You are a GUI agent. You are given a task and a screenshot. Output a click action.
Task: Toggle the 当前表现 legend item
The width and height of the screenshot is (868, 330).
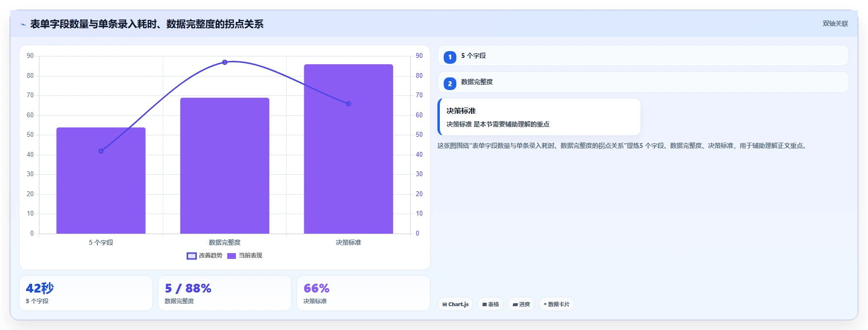click(x=244, y=256)
